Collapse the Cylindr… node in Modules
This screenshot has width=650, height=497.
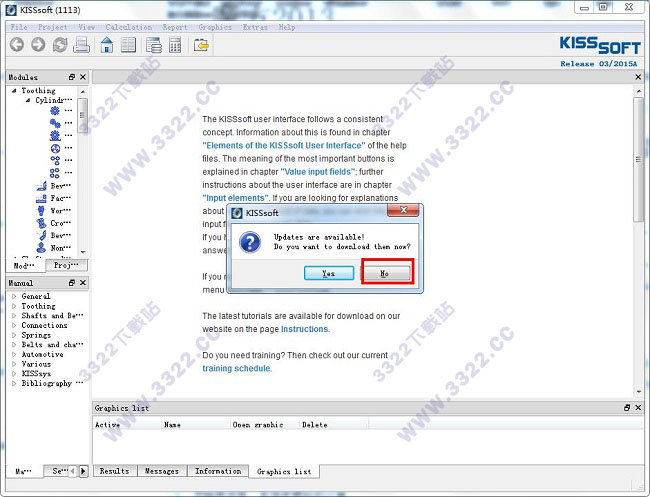pyautogui.click(x=28, y=100)
